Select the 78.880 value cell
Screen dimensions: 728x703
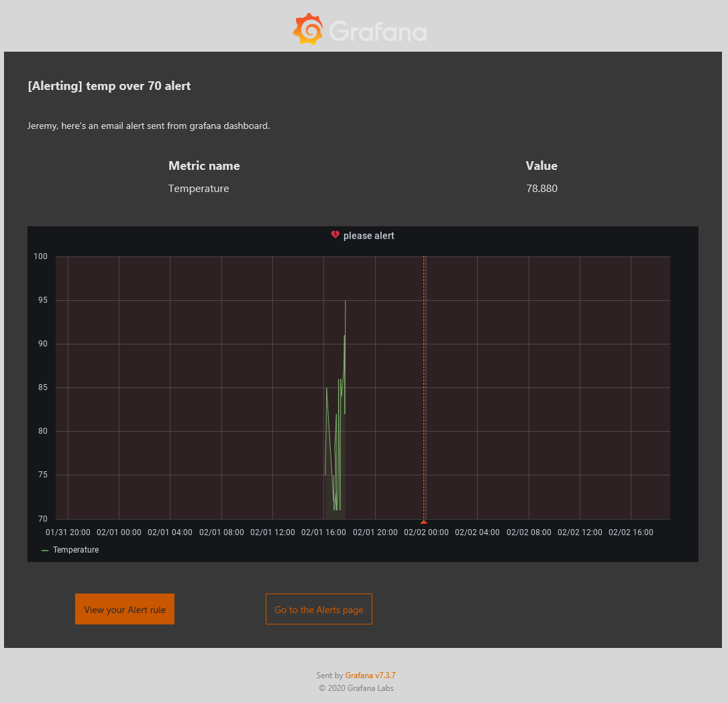(542, 189)
